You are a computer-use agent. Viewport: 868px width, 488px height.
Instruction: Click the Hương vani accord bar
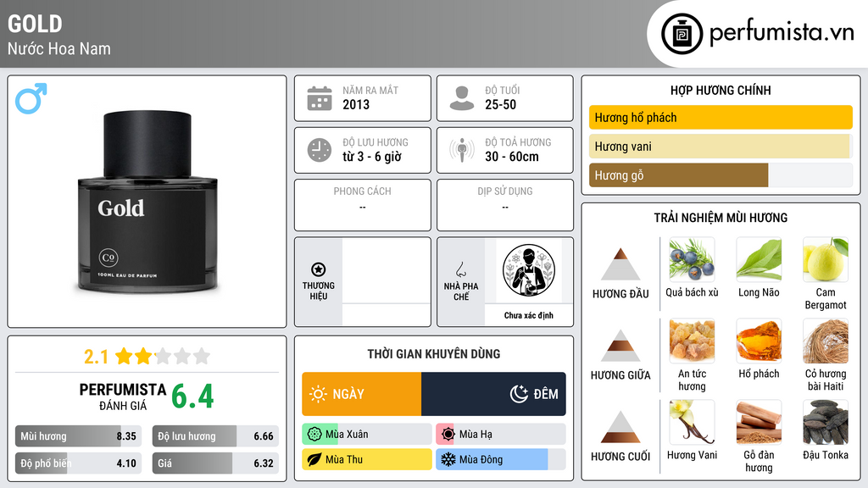(x=721, y=146)
